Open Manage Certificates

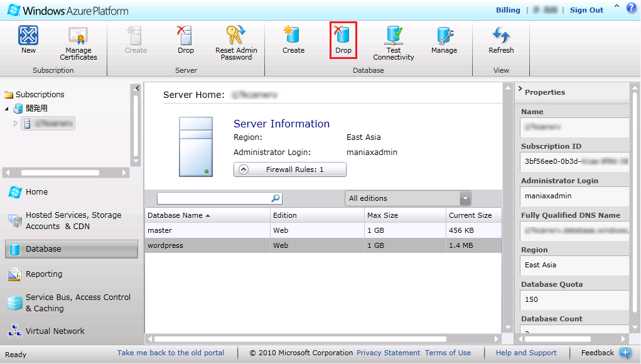(78, 44)
